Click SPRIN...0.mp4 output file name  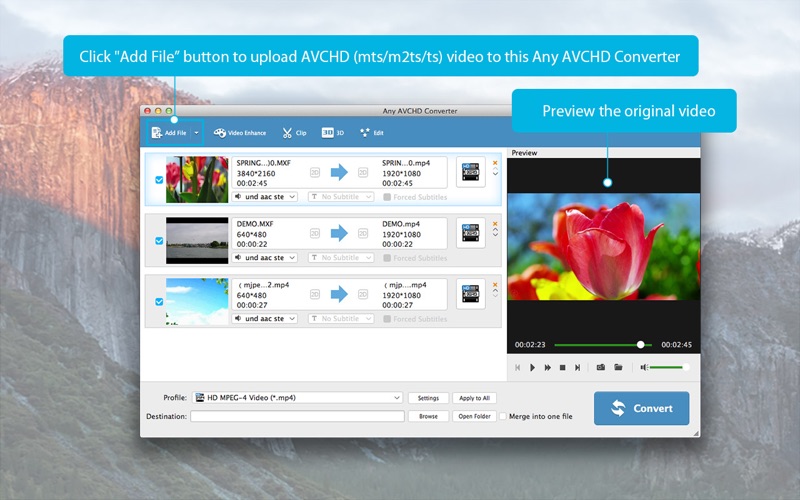406,163
